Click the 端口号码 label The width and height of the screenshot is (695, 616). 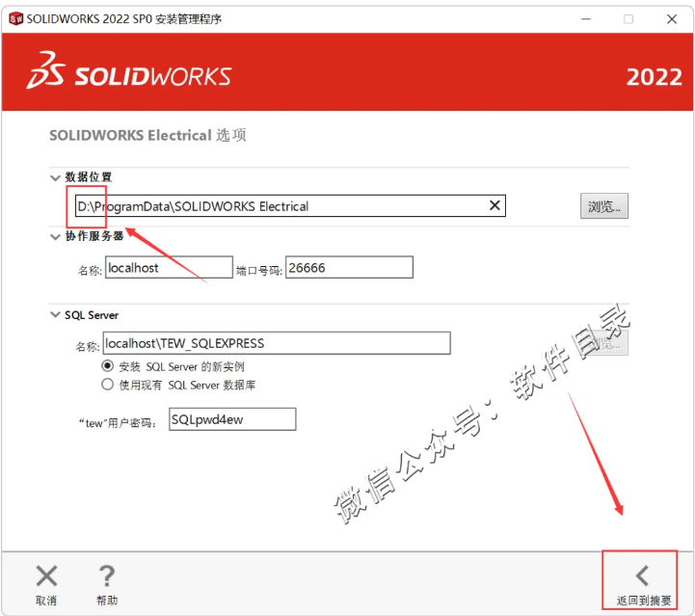tap(259, 270)
